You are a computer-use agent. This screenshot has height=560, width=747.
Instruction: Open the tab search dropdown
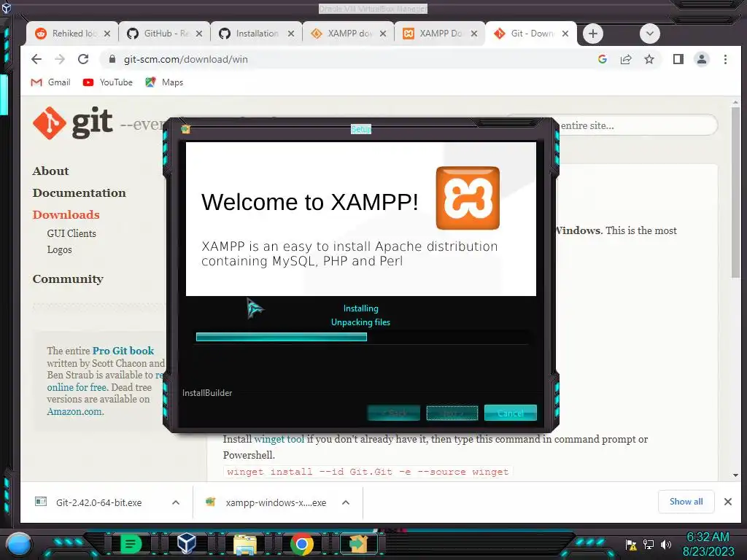click(649, 34)
